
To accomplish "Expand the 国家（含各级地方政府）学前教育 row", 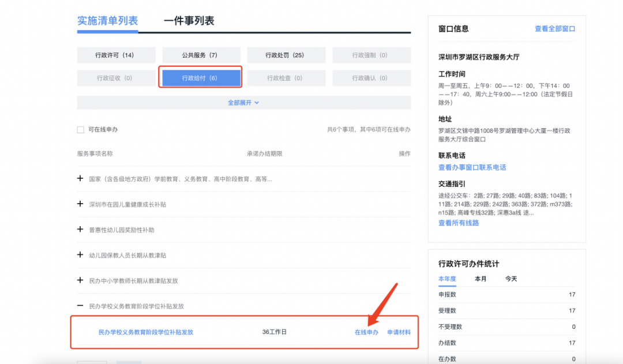I will click(x=80, y=179).
